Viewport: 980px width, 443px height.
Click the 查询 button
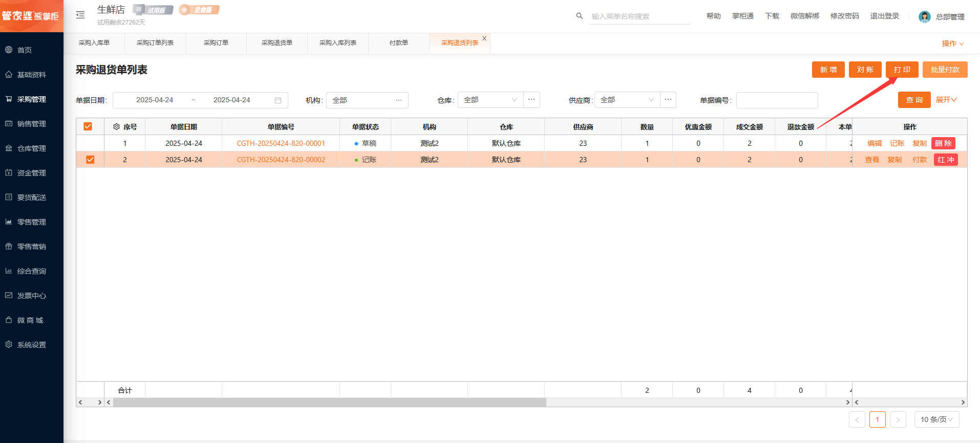click(914, 100)
